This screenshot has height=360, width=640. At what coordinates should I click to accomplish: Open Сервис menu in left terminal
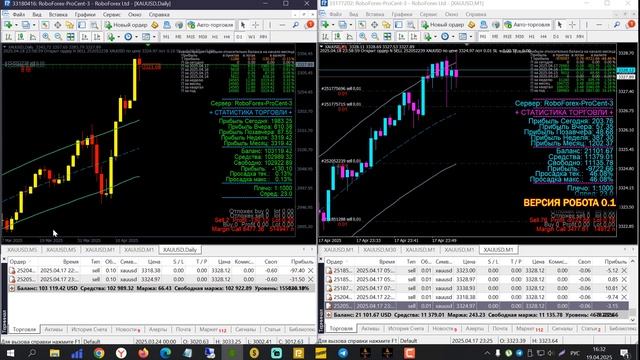[x=111, y=14]
